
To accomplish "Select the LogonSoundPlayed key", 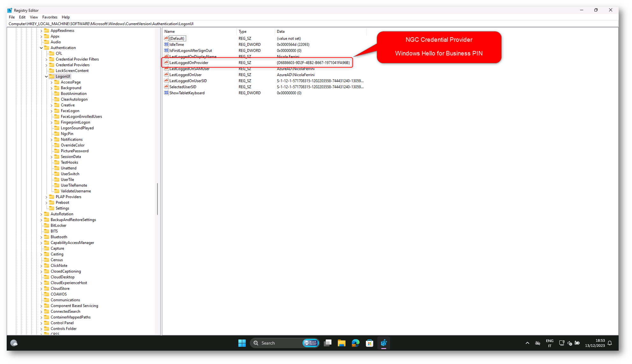I will coord(77,128).
